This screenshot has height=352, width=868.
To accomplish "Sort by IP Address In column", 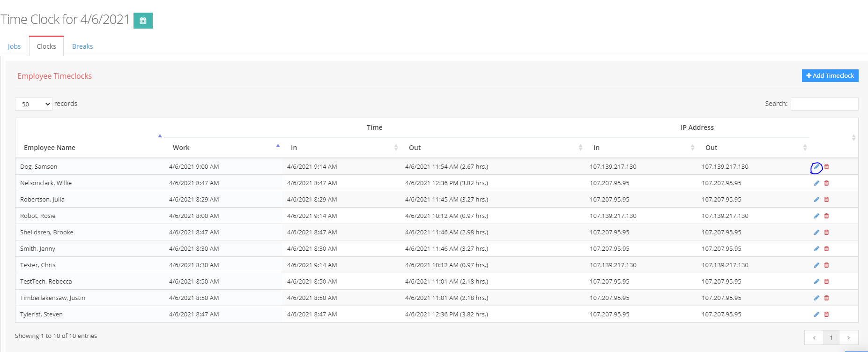I will pyautogui.click(x=641, y=148).
